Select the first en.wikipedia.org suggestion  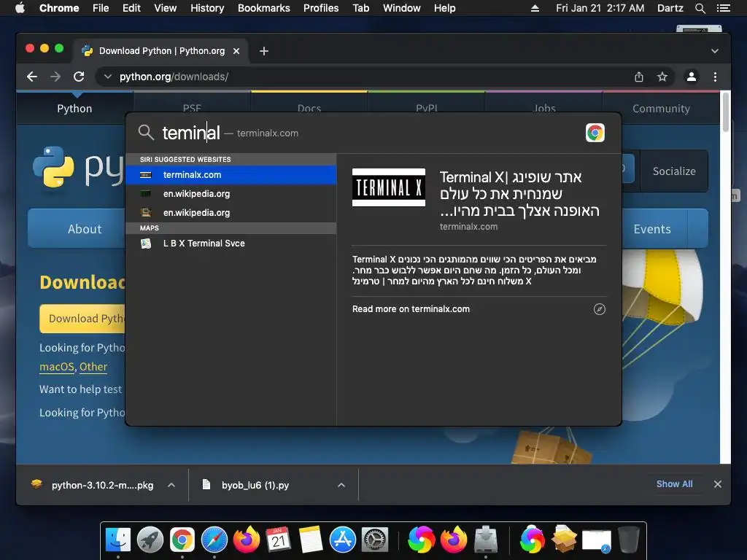(231, 194)
